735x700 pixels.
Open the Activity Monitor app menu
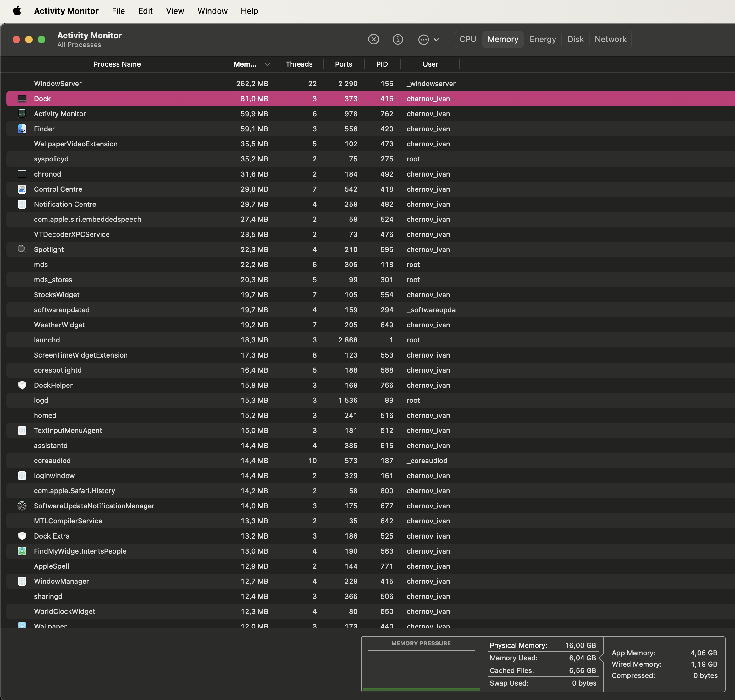point(66,11)
